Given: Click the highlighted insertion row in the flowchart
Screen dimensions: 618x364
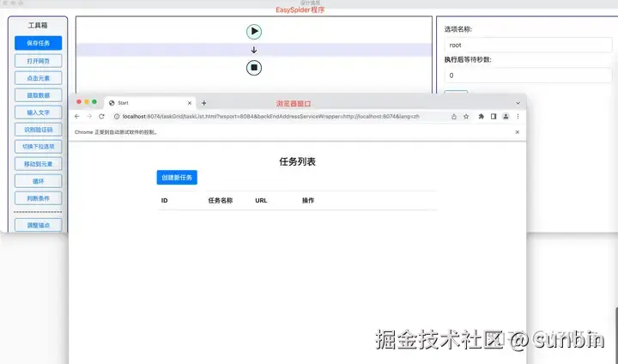Looking at the screenshot, I should (x=254, y=50).
